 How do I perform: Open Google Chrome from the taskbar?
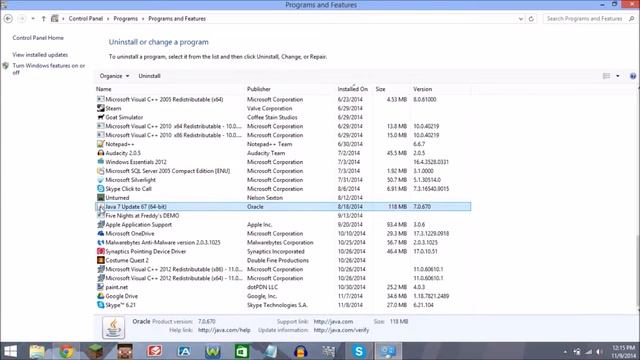pos(66,351)
